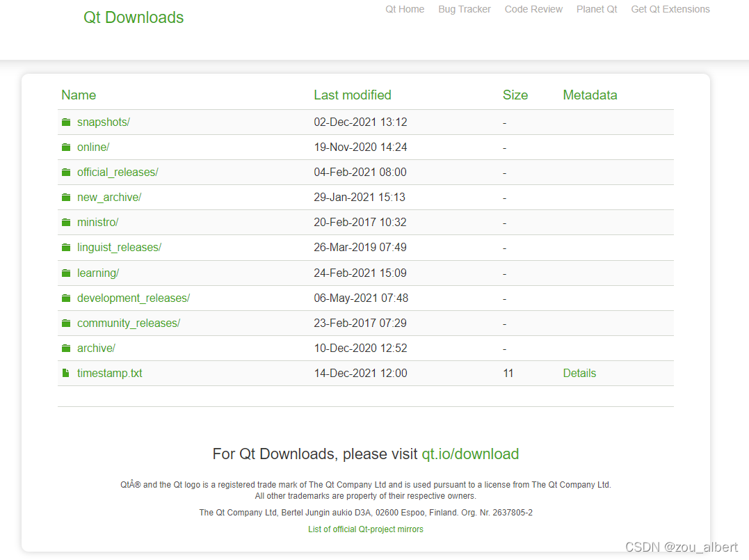Click the folder icon next to online/
The height and width of the screenshot is (560, 749).
point(66,147)
